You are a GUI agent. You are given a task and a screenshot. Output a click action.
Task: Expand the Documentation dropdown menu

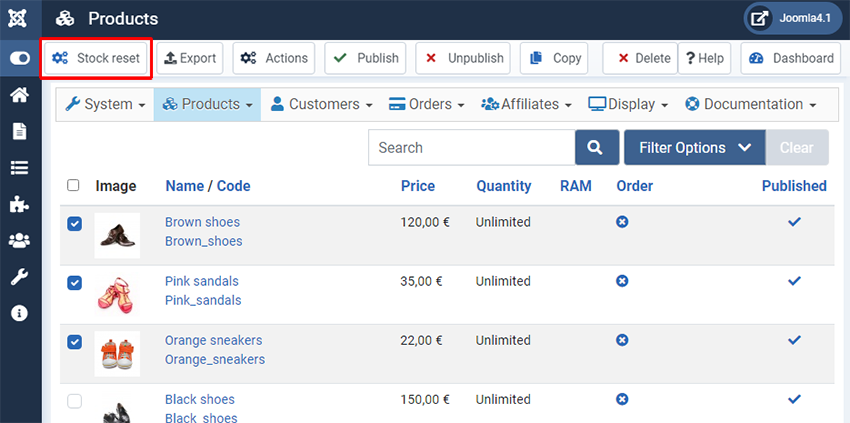pos(750,104)
